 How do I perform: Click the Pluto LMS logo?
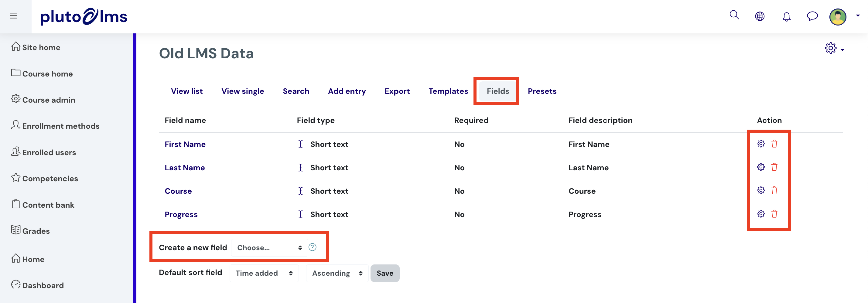[x=84, y=16]
